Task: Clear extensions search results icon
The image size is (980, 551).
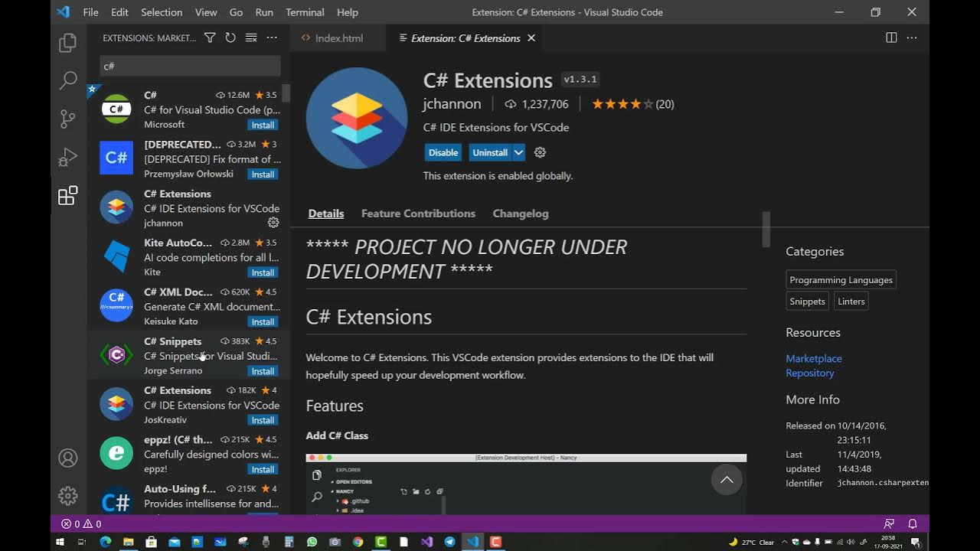Action: tap(251, 37)
